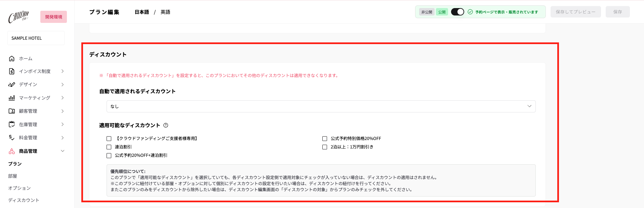The height and width of the screenshot is (208, 644).
Task: Click the マーケティング bar chart icon
Action: click(12, 98)
